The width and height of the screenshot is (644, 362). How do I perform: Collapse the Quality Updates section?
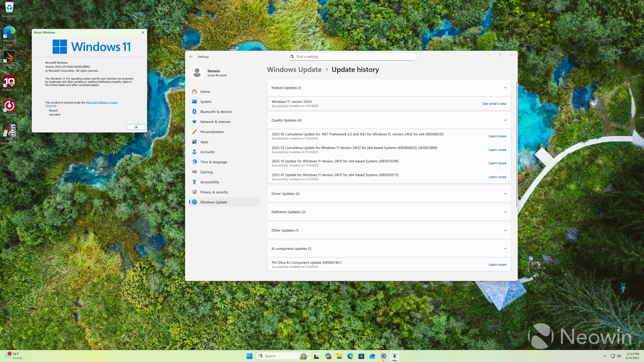click(505, 120)
